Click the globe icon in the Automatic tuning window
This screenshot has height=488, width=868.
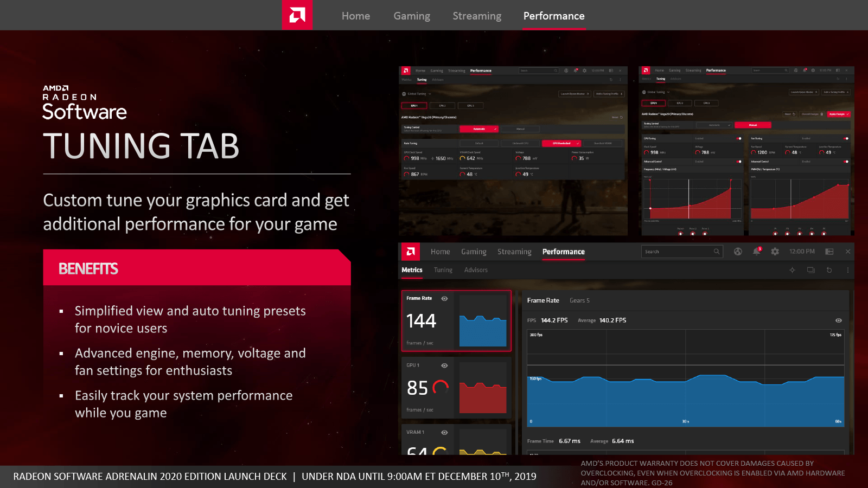click(566, 70)
